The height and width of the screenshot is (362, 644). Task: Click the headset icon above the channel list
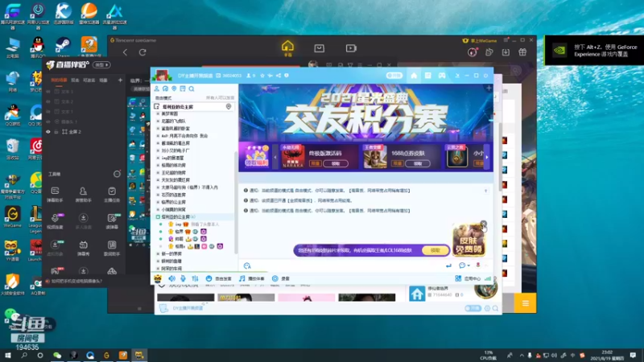[x=165, y=88]
